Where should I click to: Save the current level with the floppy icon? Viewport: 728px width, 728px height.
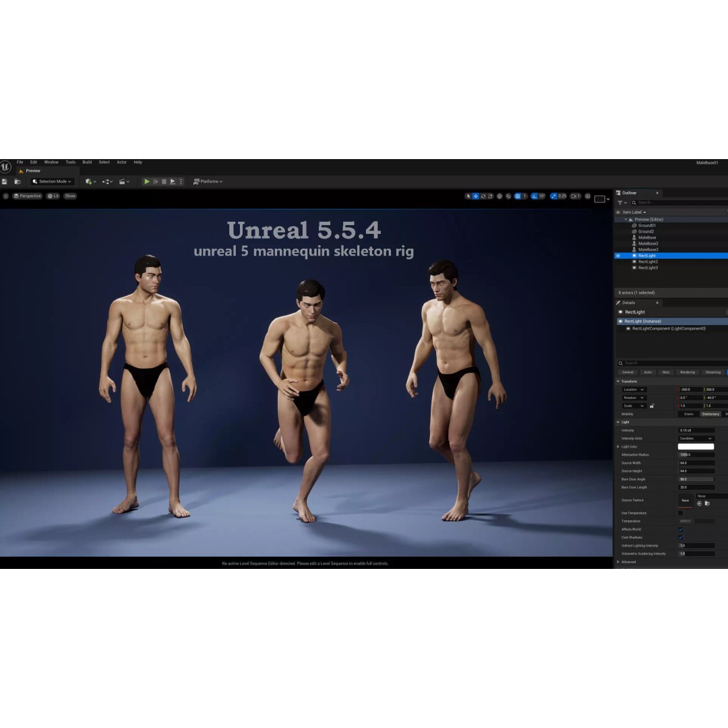pos(4,181)
